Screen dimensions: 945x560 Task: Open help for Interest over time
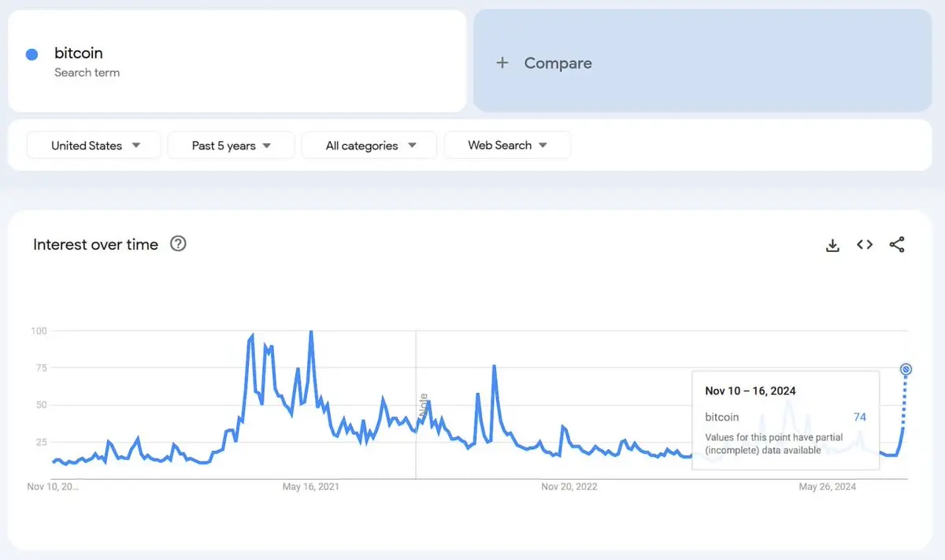click(x=178, y=244)
